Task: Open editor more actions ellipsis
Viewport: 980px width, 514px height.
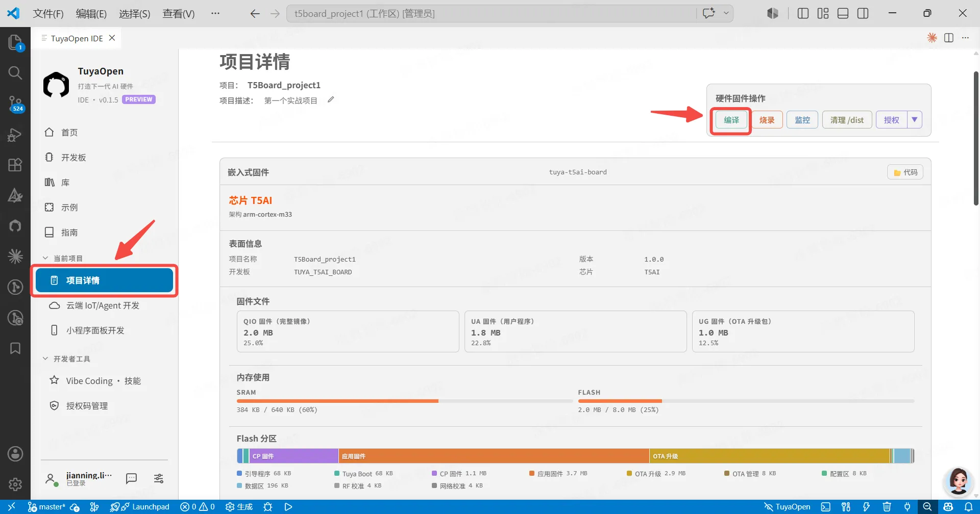Action: tap(965, 38)
